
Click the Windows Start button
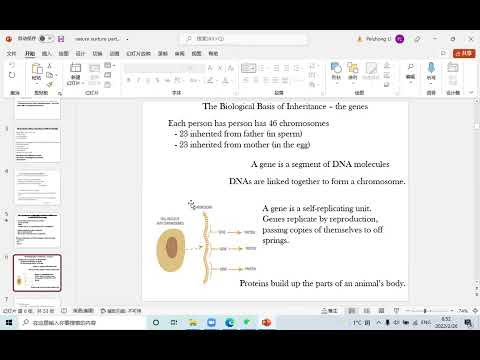[x=9, y=322]
